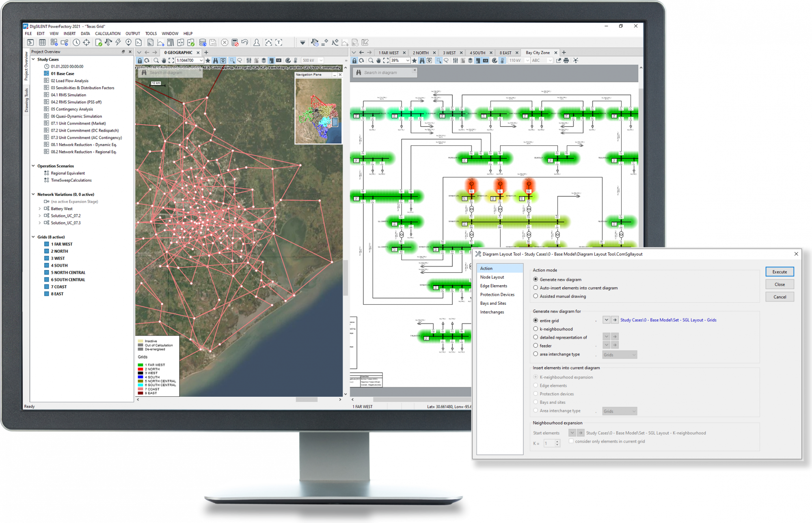Click the lightning bolt short-circuit calculation icon
The width and height of the screenshot is (812, 523).
point(118,42)
